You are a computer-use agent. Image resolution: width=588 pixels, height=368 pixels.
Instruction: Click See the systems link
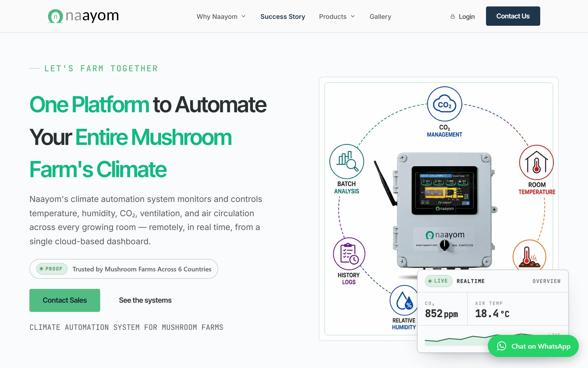click(x=145, y=300)
